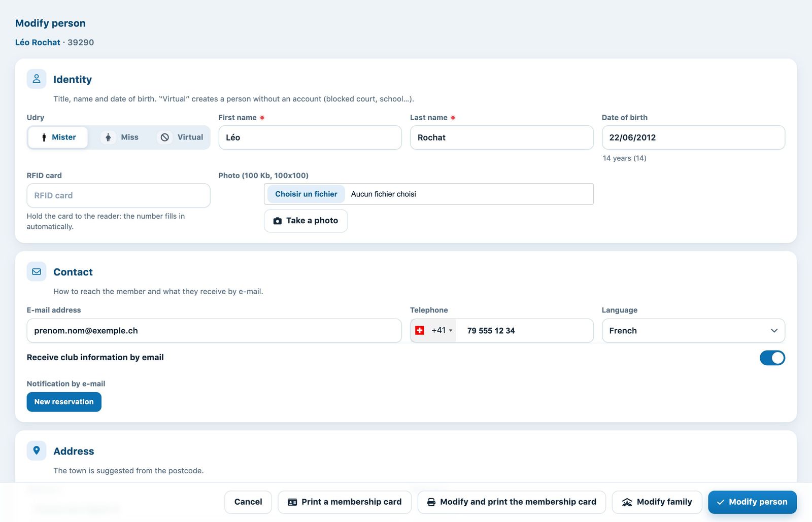
Task: Click the family icon on Modify family
Action: (x=627, y=502)
